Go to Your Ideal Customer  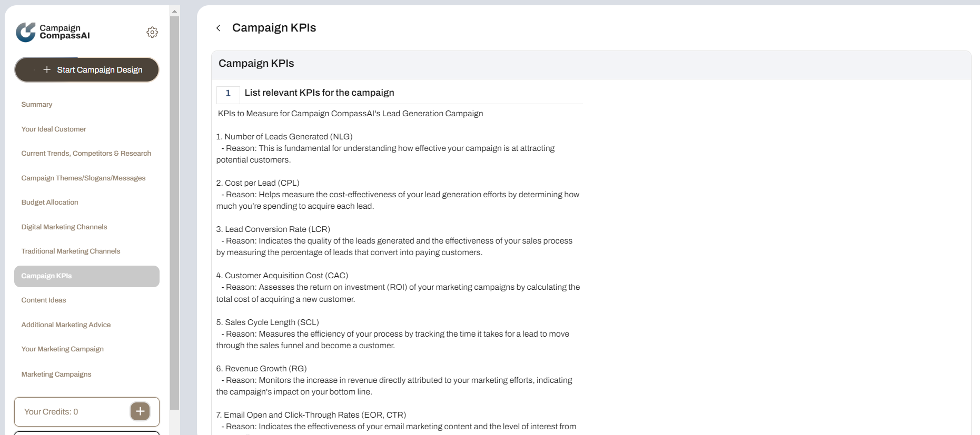(54, 129)
